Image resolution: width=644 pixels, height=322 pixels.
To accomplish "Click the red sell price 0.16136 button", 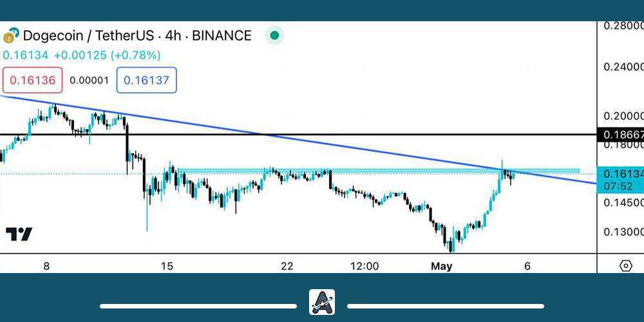I will [x=32, y=80].
